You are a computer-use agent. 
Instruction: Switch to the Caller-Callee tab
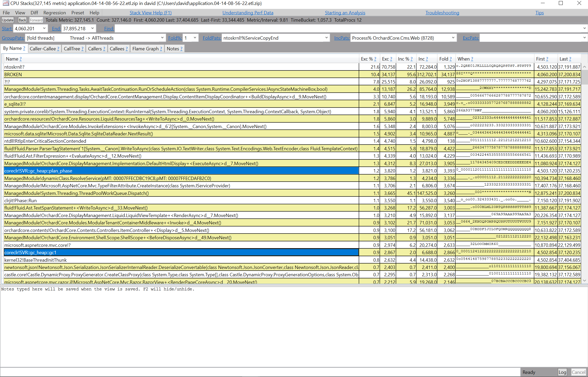[42, 49]
